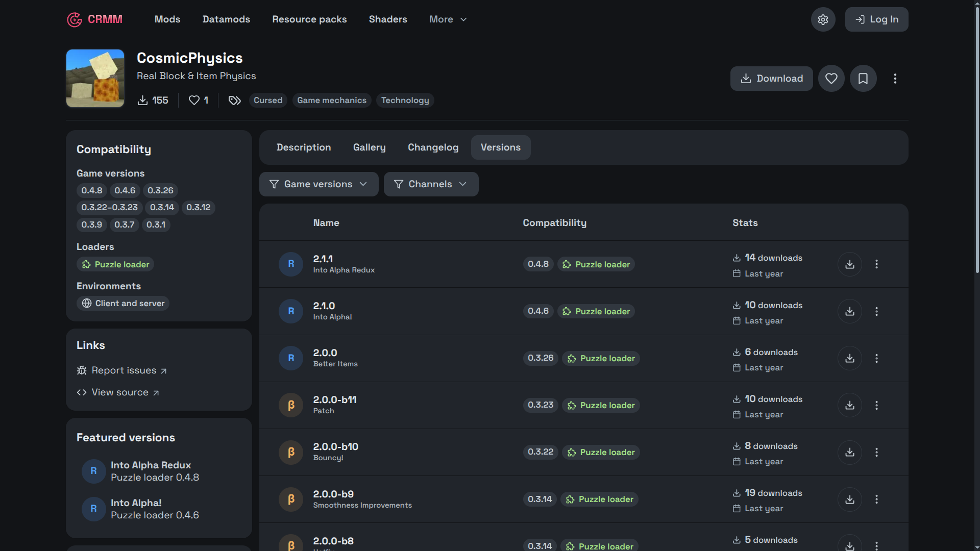Click the CRMM logo icon

tap(75, 19)
